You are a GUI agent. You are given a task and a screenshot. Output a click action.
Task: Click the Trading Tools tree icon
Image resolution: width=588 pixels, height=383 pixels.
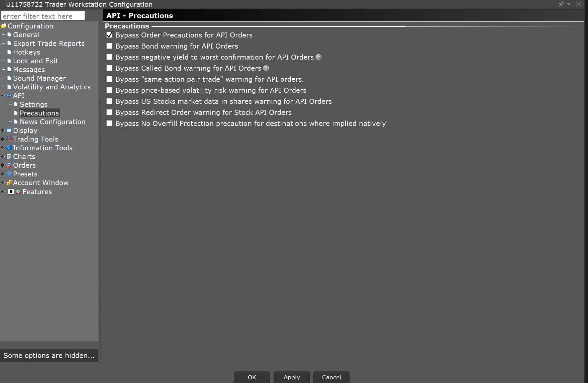coord(9,139)
